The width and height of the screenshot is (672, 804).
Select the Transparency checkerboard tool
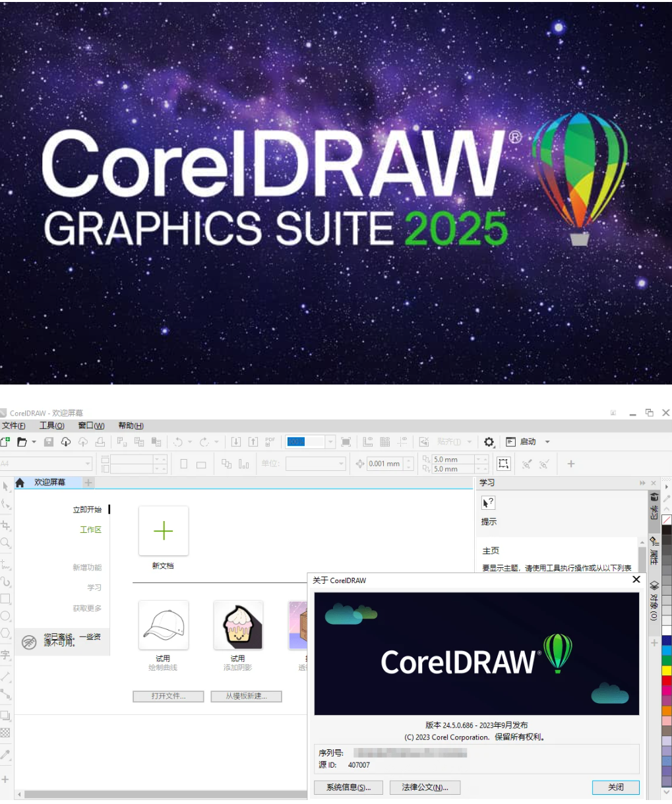pyautogui.click(x=5, y=733)
